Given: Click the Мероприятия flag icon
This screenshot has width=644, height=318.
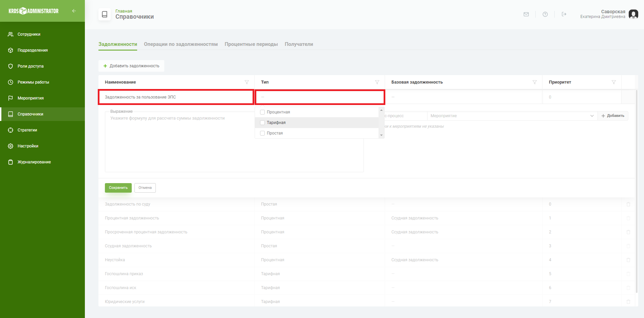Looking at the screenshot, I should (x=11, y=98).
